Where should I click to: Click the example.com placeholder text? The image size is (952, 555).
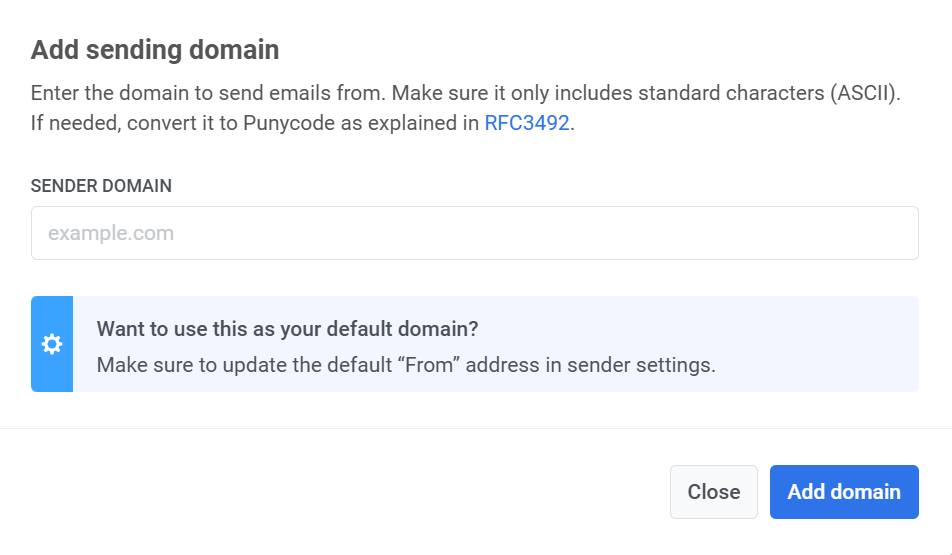[x=111, y=233]
